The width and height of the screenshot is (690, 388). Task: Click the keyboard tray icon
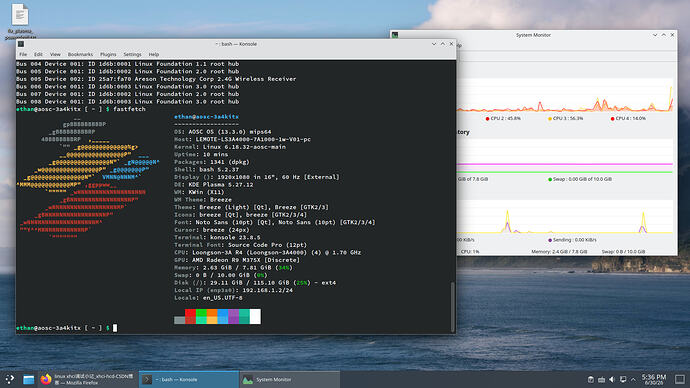(x=601, y=379)
